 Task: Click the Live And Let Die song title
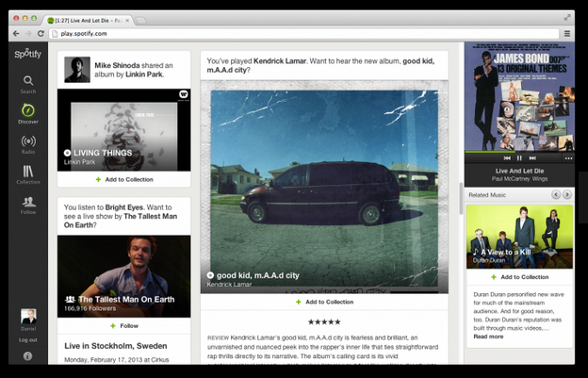point(519,171)
